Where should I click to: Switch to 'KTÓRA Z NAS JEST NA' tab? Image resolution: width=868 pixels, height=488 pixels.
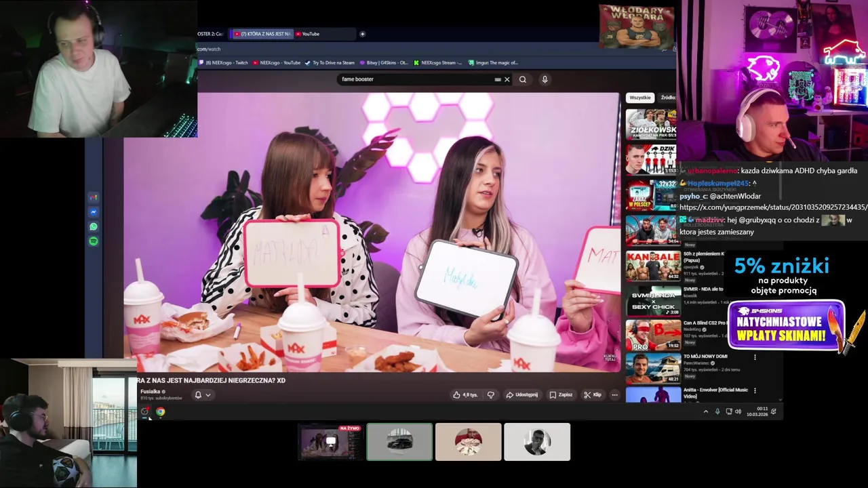coord(262,34)
